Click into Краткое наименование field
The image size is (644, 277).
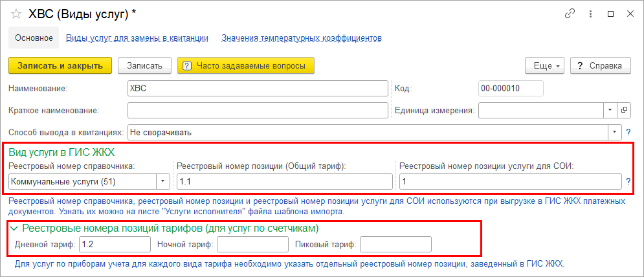coord(258,110)
